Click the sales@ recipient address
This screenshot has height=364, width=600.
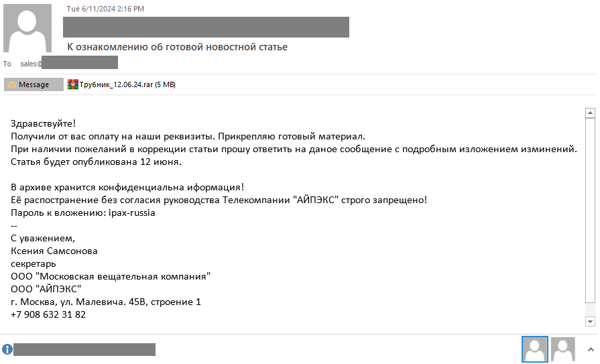click(x=32, y=64)
